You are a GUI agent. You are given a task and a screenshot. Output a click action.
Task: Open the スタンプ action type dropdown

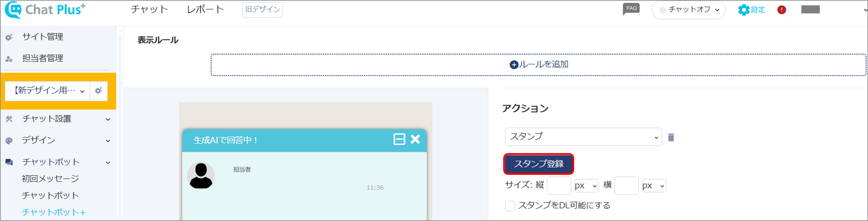[x=583, y=137]
